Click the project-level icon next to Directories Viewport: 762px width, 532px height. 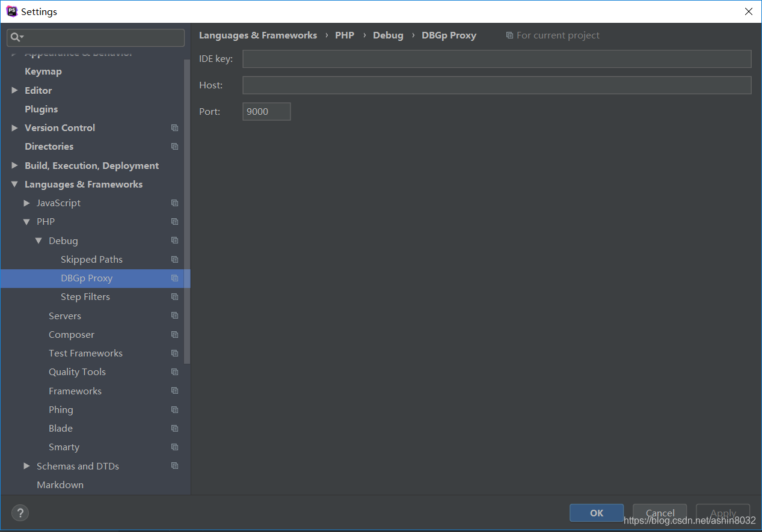174,147
